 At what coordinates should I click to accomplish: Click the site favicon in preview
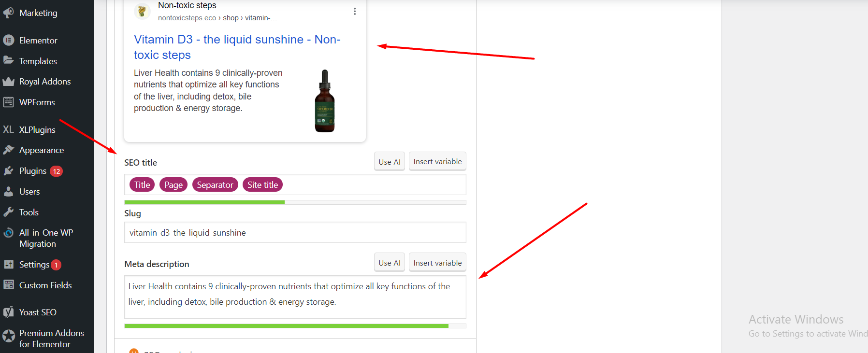(x=142, y=11)
